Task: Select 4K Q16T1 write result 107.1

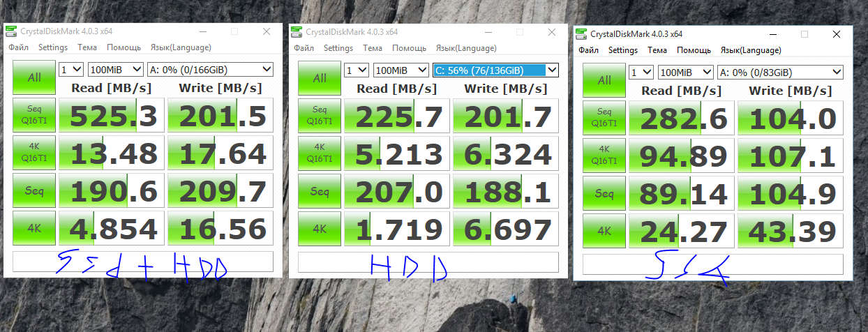Action: (x=791, y=156)
